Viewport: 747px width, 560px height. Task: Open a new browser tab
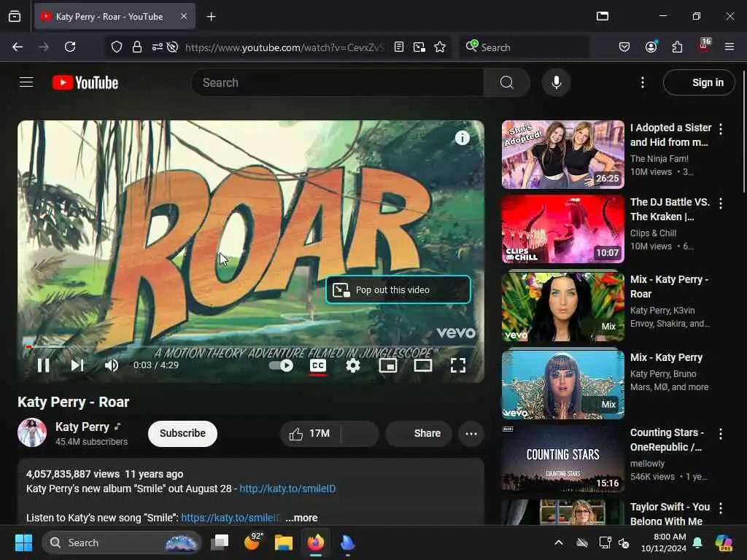tap(211, 17)
